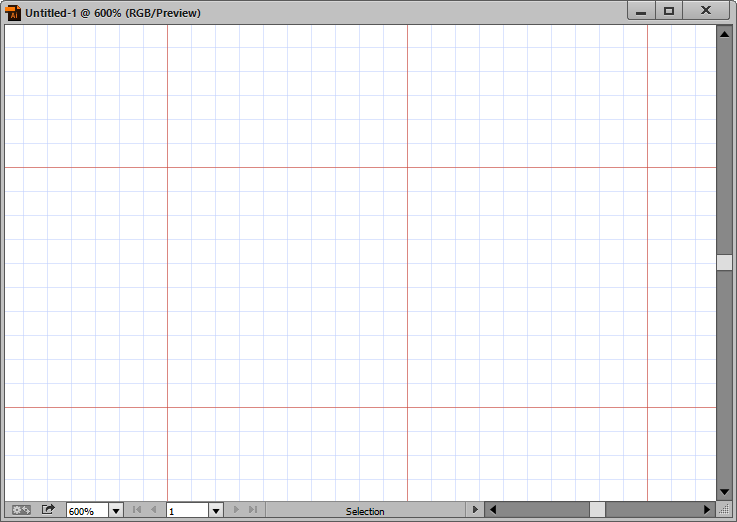
Task: Click the vertical scrollbar down arrow
Action: pyautogui.click(x=724, y=492)
